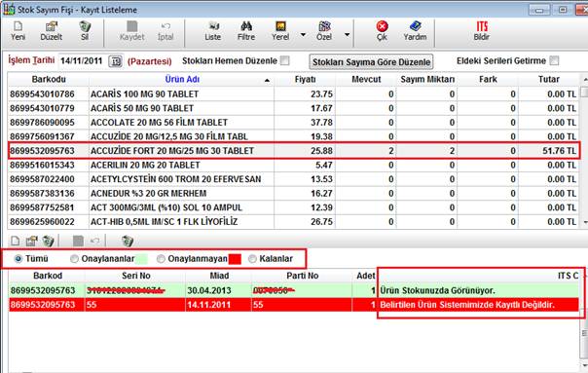Select the Tümü radio button

[18, 258]
